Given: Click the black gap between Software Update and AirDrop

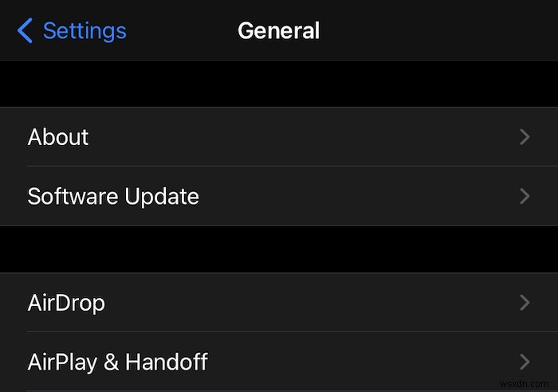Looking at the screenshot, I should (279, 249).
